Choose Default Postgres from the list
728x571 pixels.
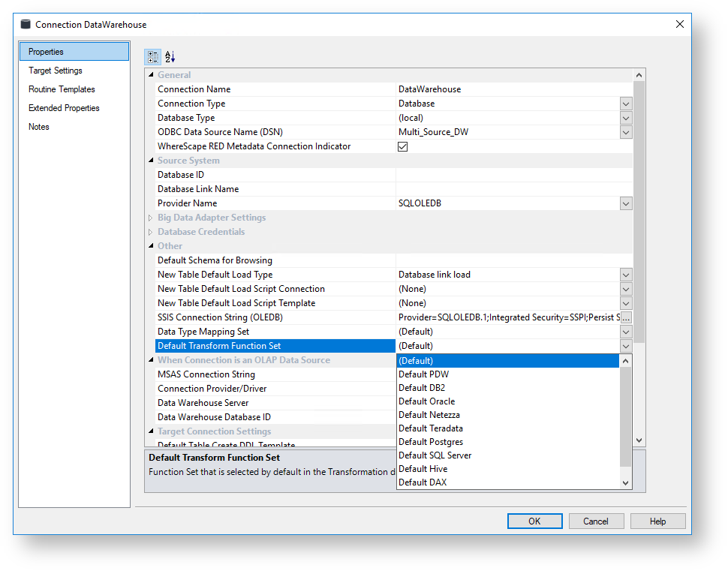coord(508,442)
